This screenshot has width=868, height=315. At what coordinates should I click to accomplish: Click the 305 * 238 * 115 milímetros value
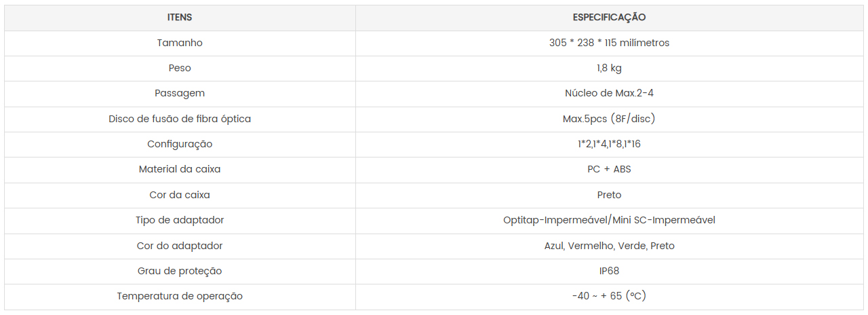609,43
